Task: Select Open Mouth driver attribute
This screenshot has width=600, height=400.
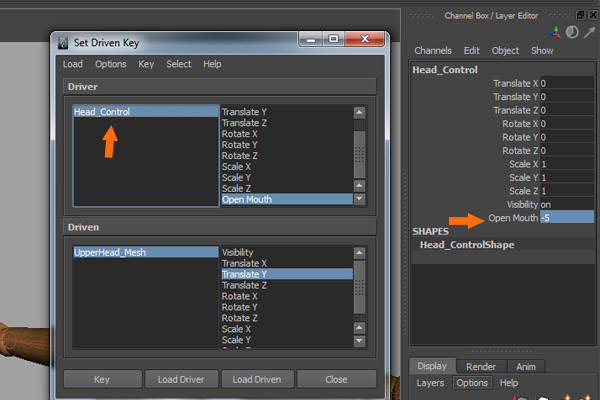Action: [x=287, y=199]
